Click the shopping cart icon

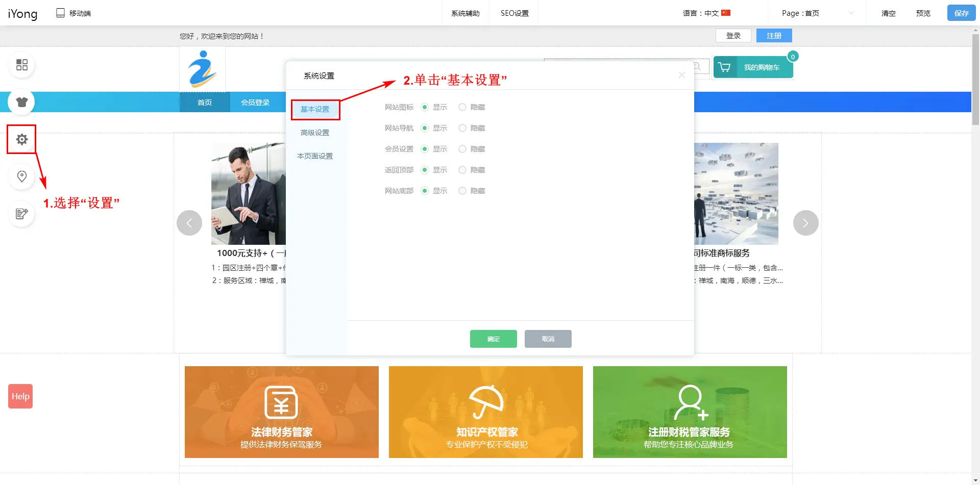click(x=724, y=67)
